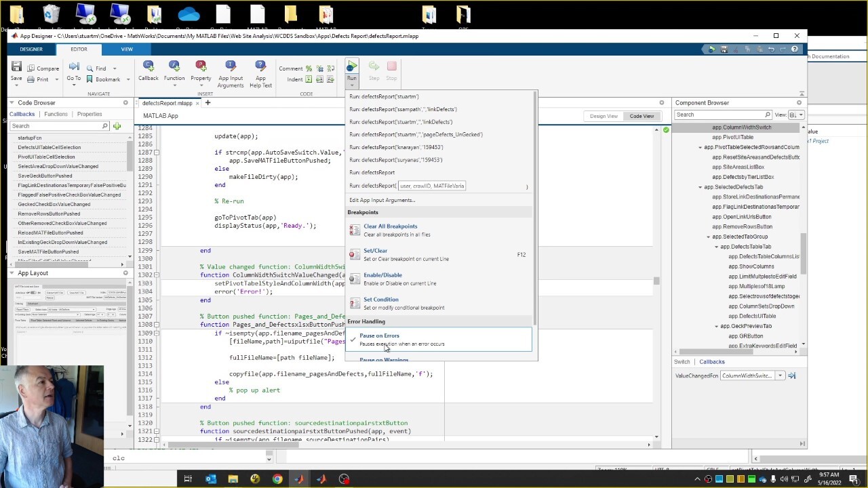
Task: Click the App Input Arguments icon
Action: [x=230, y=66]
